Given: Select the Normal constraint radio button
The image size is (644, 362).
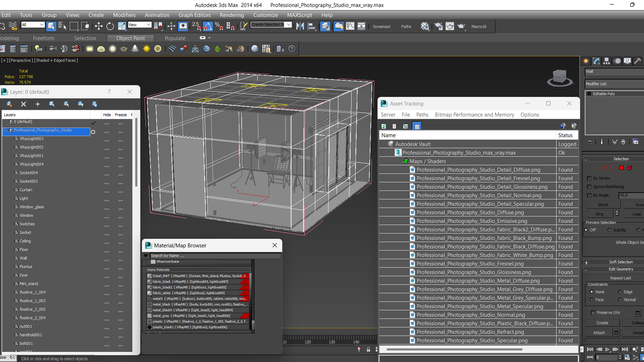Looking at the screenshot, I should 620,300.
